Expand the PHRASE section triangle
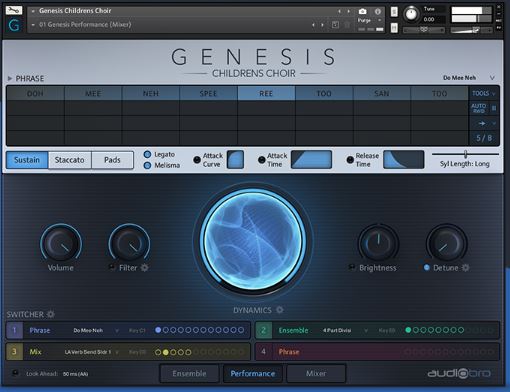Screen dimensions: 510x392 pyautogui.click(x=10, y=78)
